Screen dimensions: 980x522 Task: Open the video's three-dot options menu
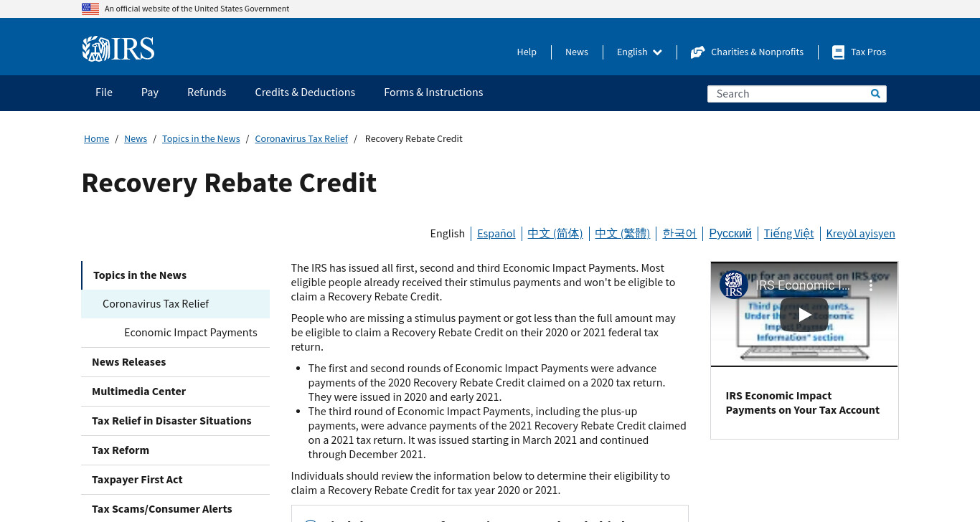(x=871, y=285)
